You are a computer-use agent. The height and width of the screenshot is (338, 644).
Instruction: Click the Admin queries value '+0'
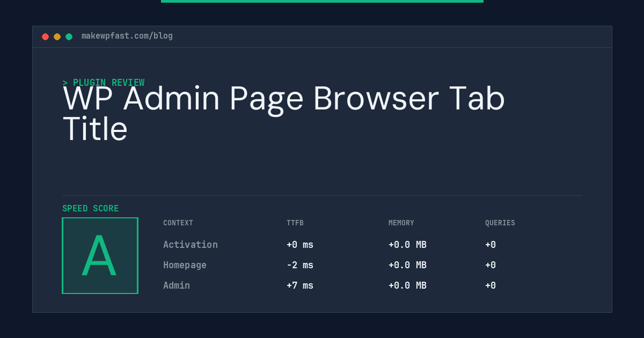[491, 285]
